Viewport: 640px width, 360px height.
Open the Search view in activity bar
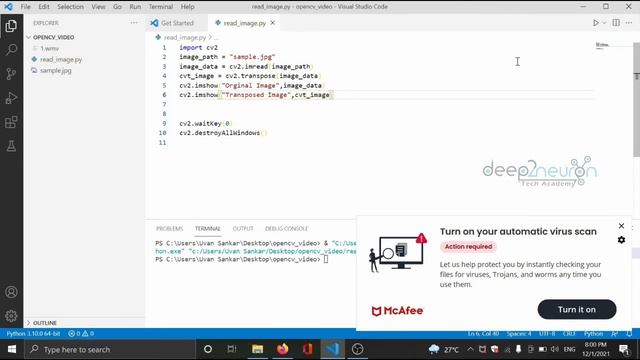pos(11,50)
